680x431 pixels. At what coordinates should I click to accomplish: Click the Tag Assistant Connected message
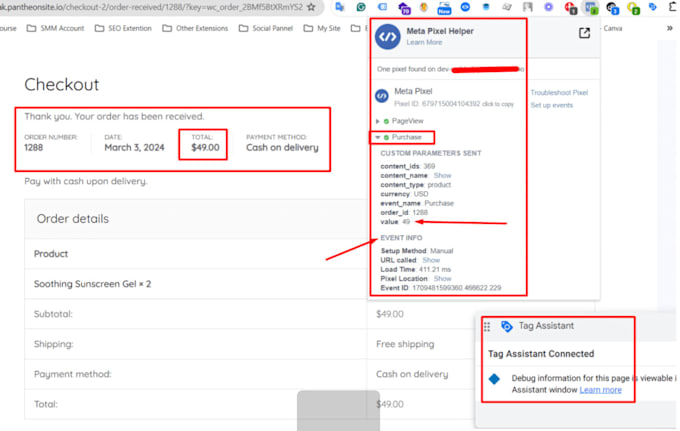541,354
